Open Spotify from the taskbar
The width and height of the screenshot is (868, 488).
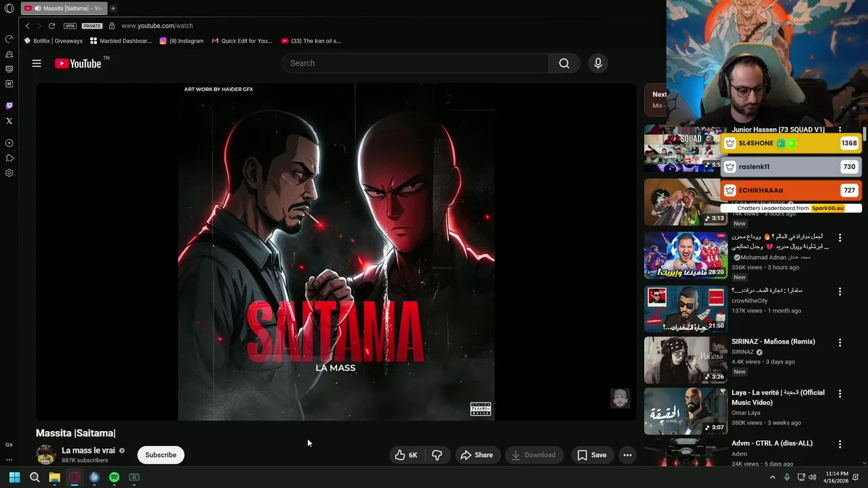point(114,477)
